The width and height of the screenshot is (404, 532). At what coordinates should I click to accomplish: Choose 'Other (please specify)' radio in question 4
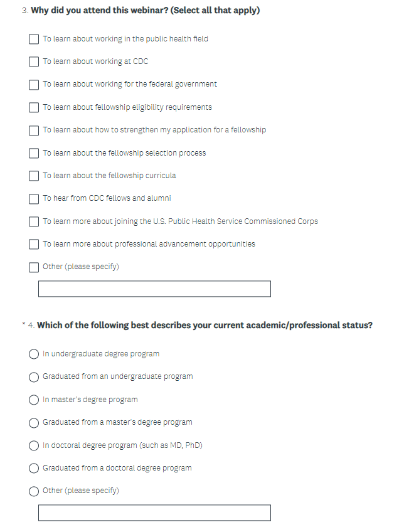(34, 491)
